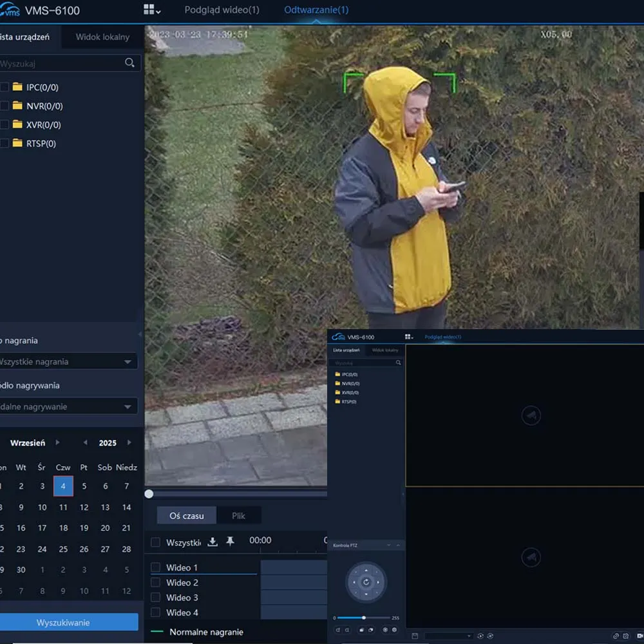Switch to the Plik view button
Screen dimensions: 644x644
238,516
